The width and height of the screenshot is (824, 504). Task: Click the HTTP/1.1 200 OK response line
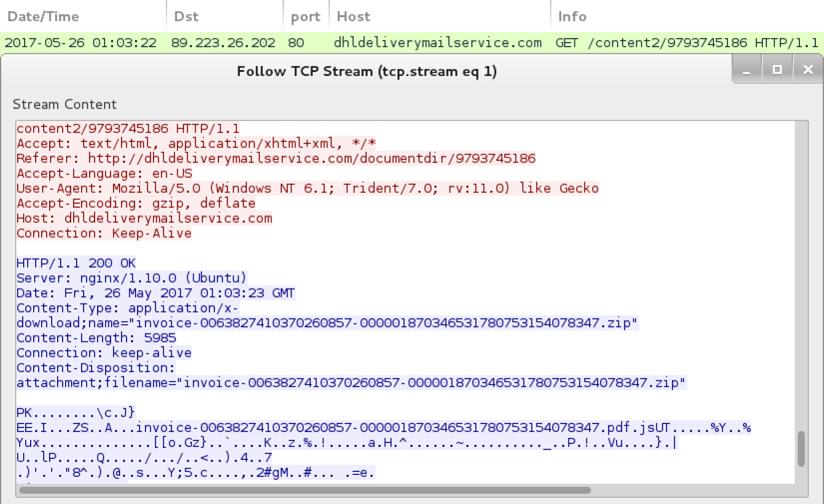click(76, 263)
